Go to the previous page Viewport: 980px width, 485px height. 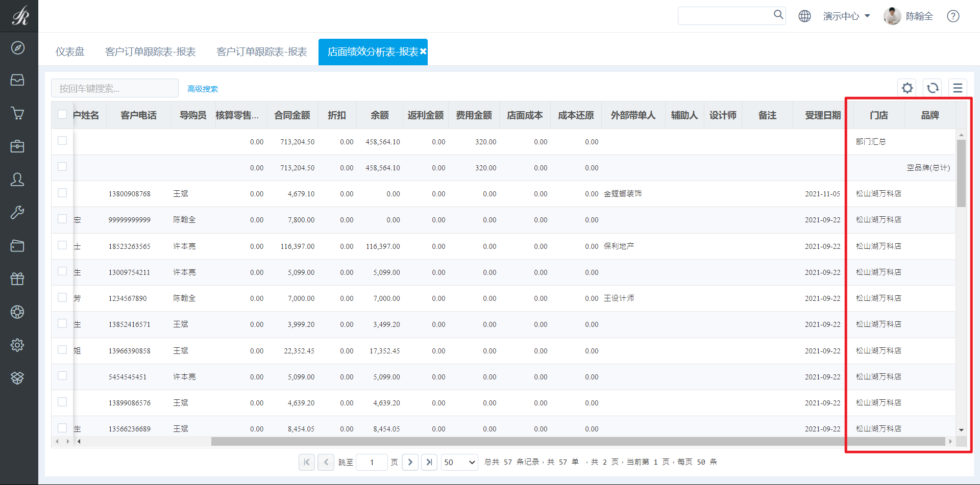click(326, 462)
